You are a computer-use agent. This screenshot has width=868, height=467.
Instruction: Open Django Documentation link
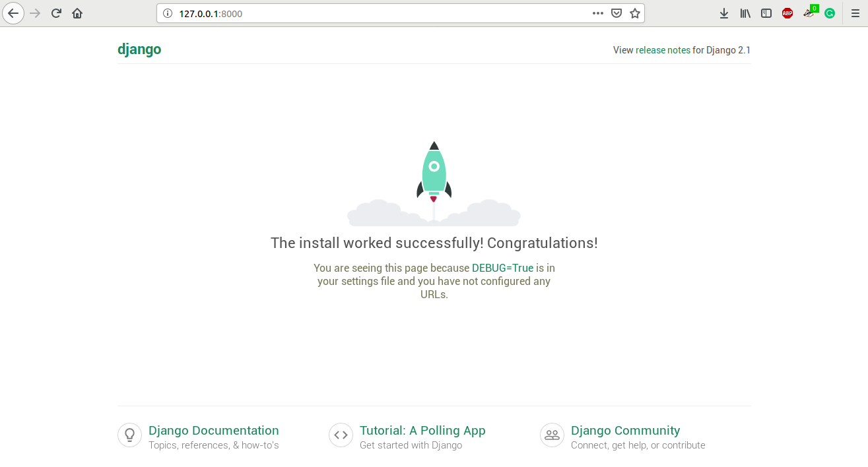(x=214, y=431)
